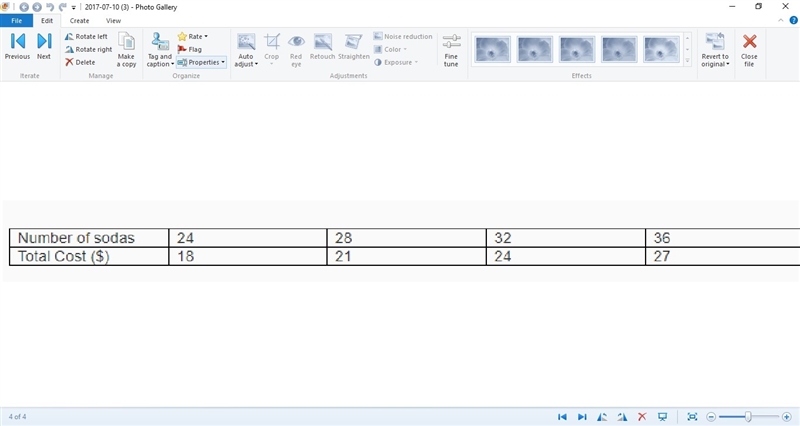Click Revert to original
Screen dimensions: 800x426
[x=715, y=49]
